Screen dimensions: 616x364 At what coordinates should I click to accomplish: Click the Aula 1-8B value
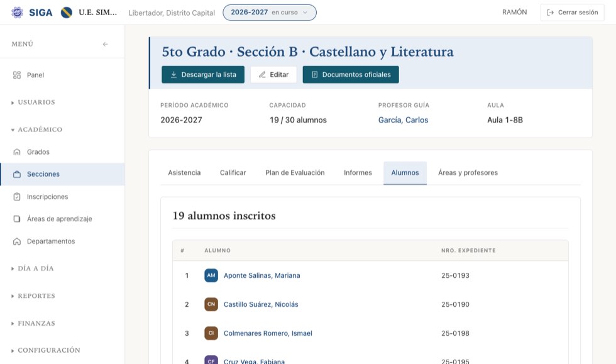point(505,120)
